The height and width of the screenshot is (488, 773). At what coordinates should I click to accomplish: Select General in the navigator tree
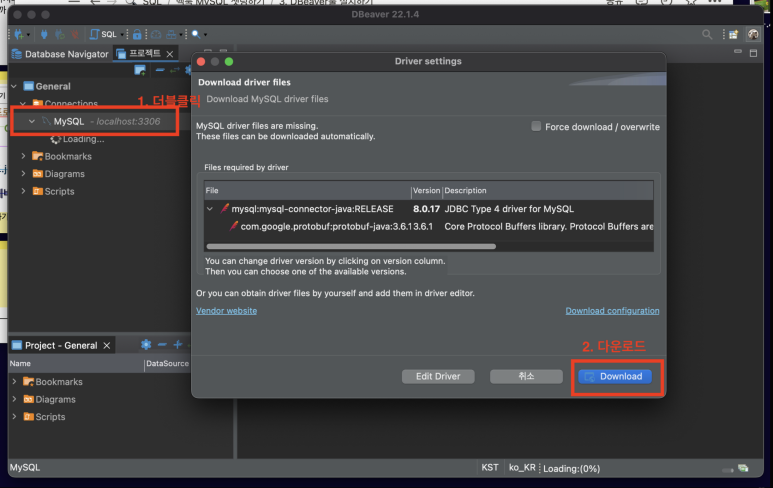[53, 86]
